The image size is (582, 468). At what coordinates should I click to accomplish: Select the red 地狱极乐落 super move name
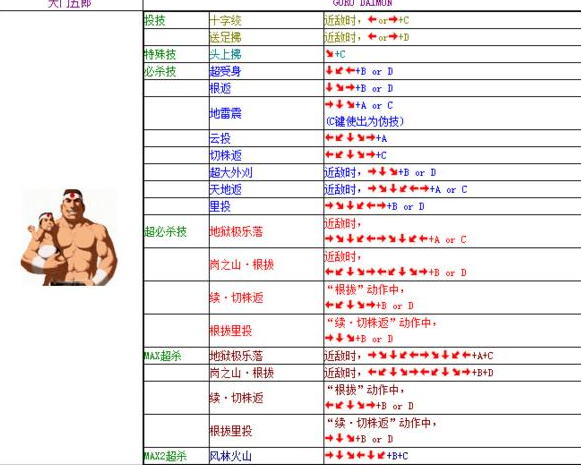[x=236, y=232]
